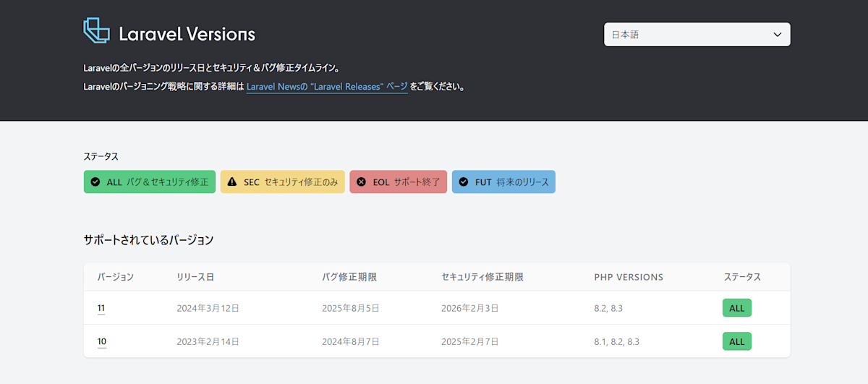Toggle the EOL サポート終了 status filter
The image size is (868, 384).
[x=399, y=182]
